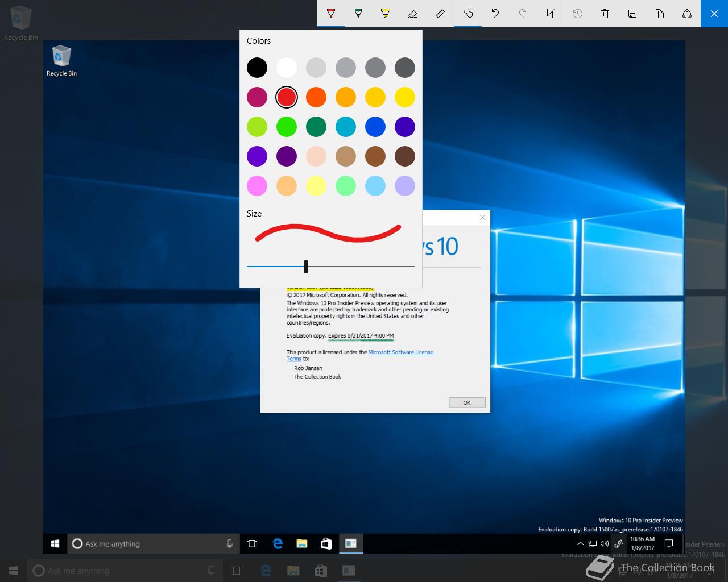Share the sketch
The image size is (728, 582).
tap(687, 14)
